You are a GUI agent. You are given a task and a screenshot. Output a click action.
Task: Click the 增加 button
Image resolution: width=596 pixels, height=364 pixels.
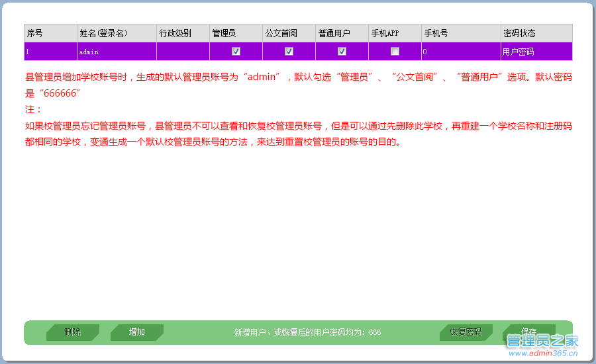(x=137, y=332)
